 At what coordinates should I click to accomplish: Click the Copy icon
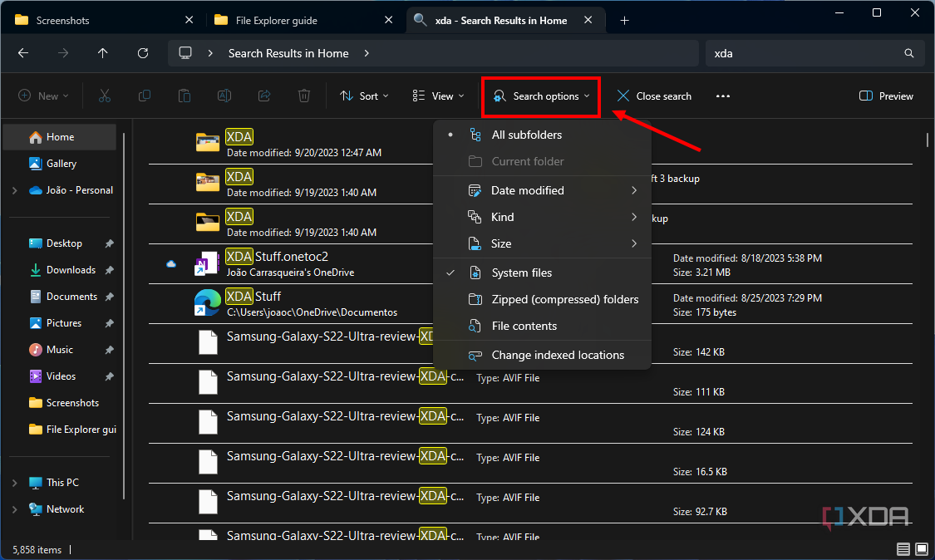coord(144,96)
